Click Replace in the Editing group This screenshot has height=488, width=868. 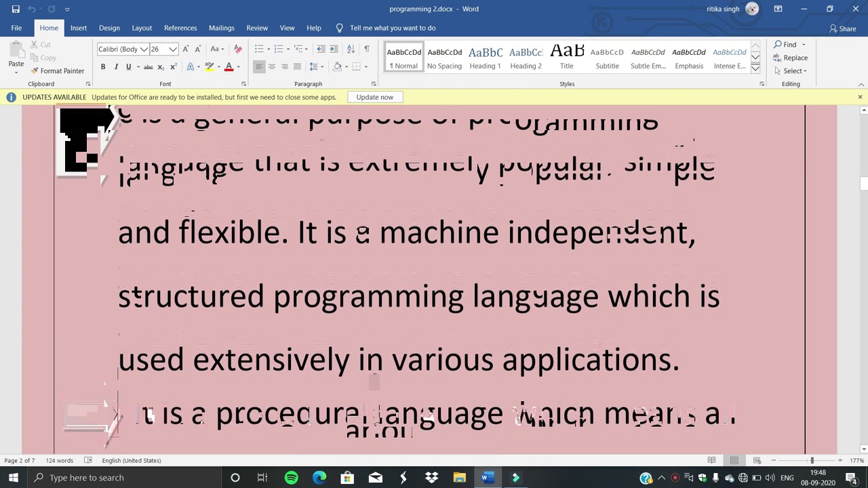pyautogui.click(x=791, y=58)
